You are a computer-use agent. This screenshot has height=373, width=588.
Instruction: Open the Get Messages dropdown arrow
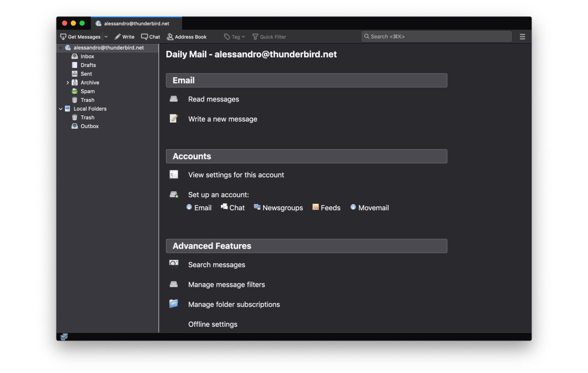tap(106, 37)
